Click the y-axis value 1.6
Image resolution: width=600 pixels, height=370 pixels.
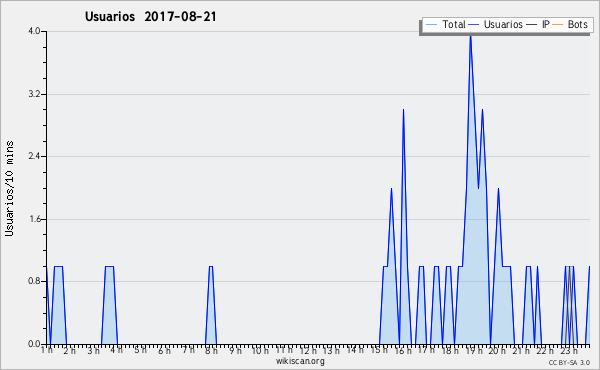tap(34, 219)
